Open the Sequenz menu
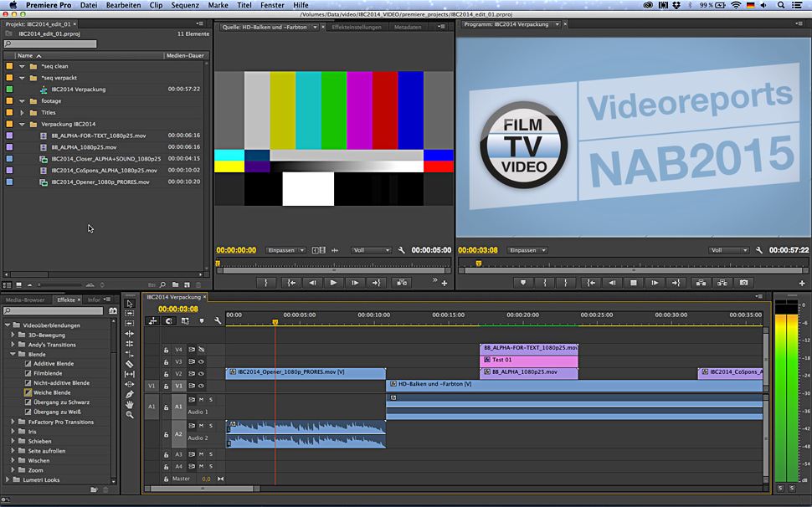This screenshot has width=812, height=507. (x=184, y=5)
